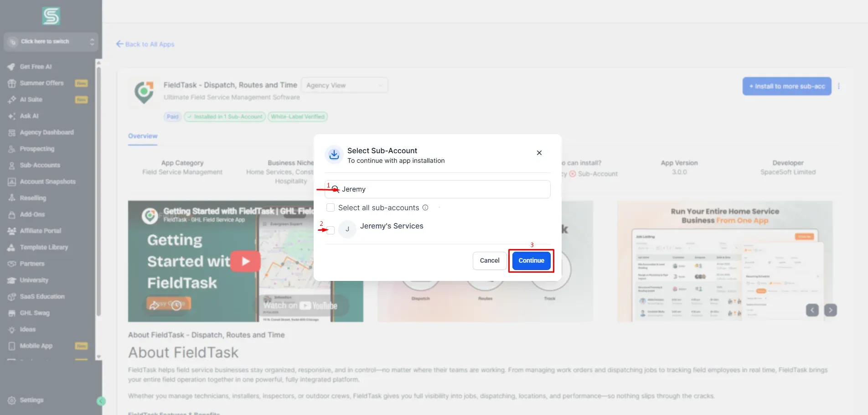Screen dimensions: 868x415
Task: Check the Jeremy's Services checkbox
Action: pyautogui.click(x=331, y=230)
